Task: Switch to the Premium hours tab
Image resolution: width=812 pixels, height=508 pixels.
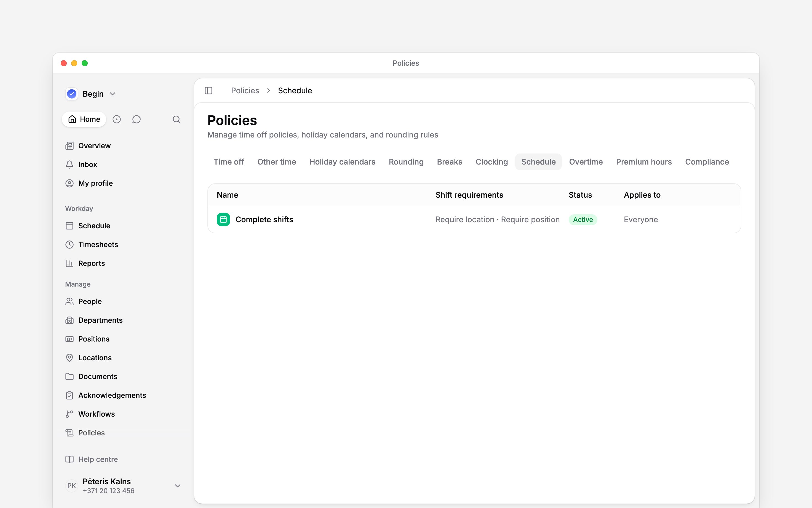Action: 644,162
